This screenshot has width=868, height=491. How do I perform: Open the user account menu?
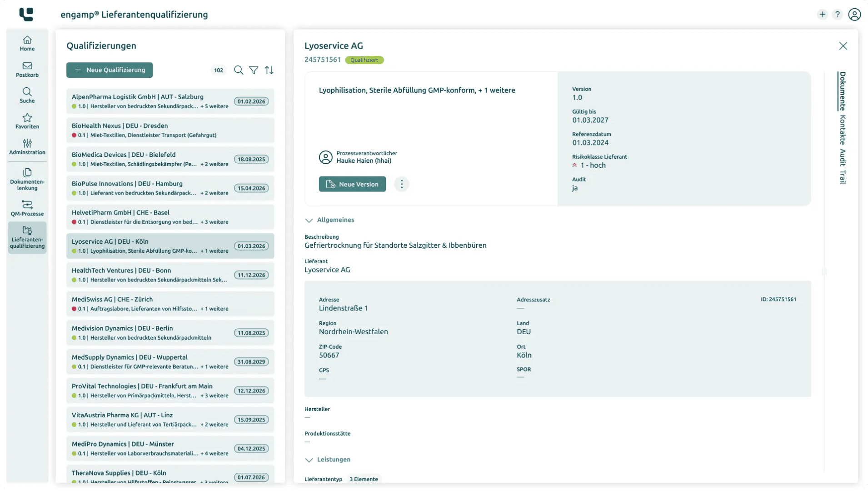(x=855, y=14)
